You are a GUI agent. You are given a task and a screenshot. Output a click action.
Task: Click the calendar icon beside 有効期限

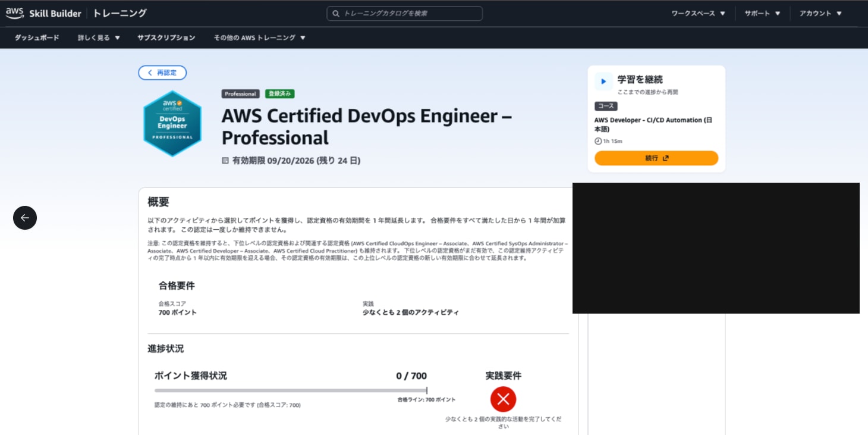(225, 161)
